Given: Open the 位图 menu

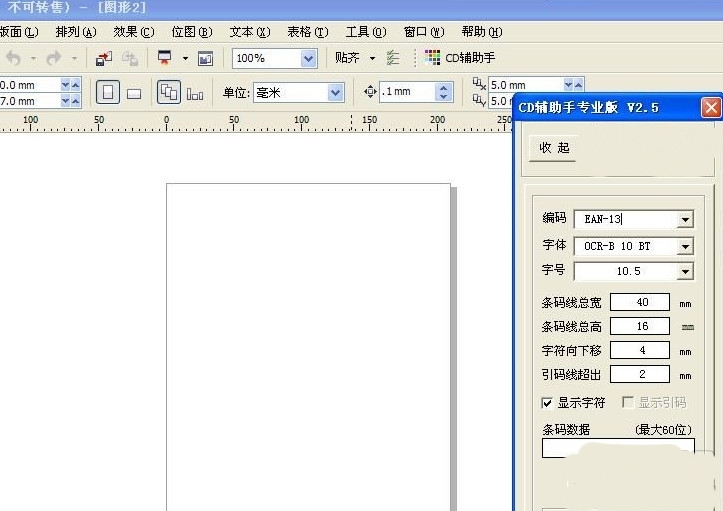Looking at the screenshot, I should (x=190, y=32).
